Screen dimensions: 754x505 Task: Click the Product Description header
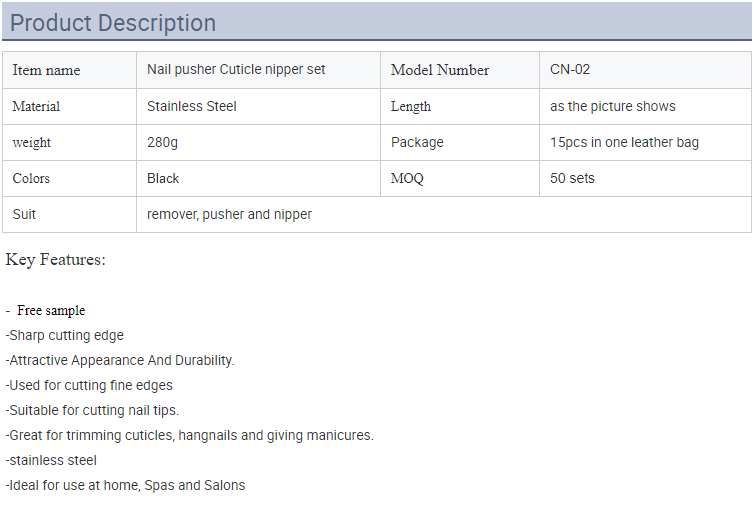coord(113,23)
